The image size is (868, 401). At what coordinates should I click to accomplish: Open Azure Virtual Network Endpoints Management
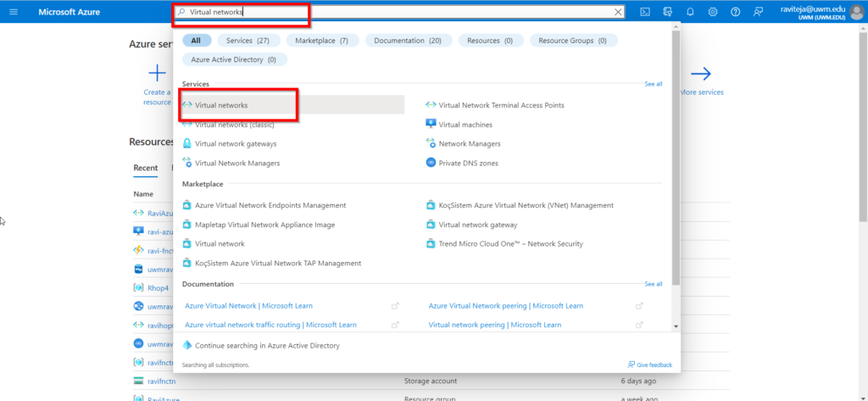click(270, 205)
